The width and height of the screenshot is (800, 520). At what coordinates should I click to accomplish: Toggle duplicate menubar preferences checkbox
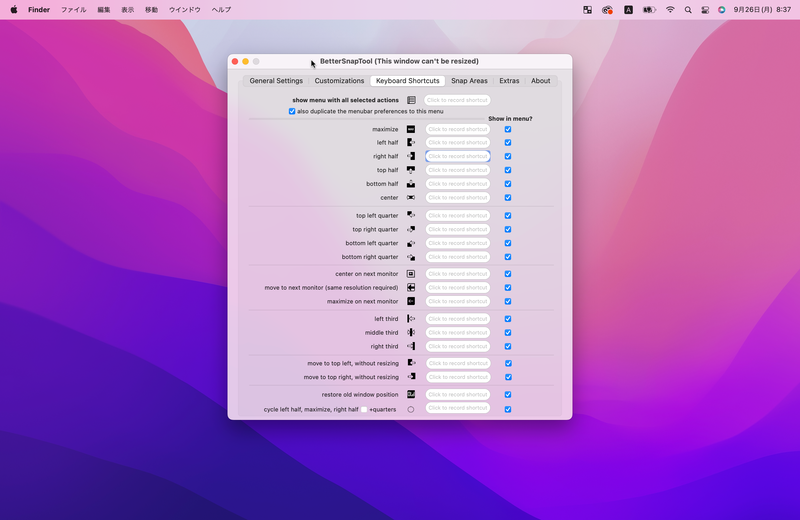coord(292,111)
